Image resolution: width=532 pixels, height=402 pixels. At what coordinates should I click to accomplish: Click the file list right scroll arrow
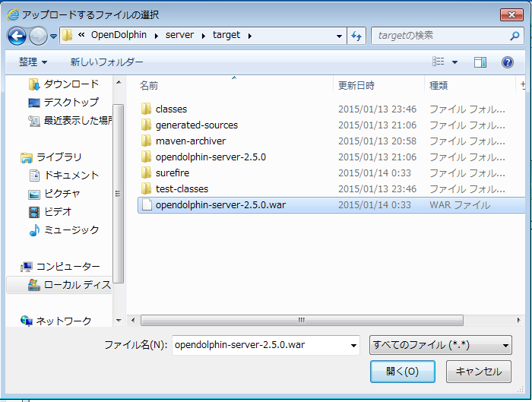pos(518,320)
